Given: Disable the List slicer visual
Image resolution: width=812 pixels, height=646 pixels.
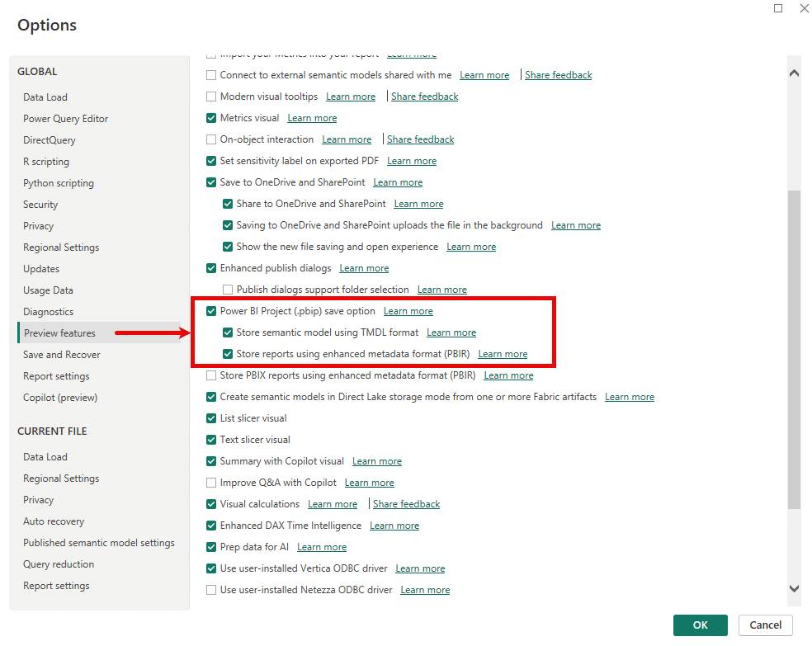Looking at the screenshot, I should [x=211, y=417].
